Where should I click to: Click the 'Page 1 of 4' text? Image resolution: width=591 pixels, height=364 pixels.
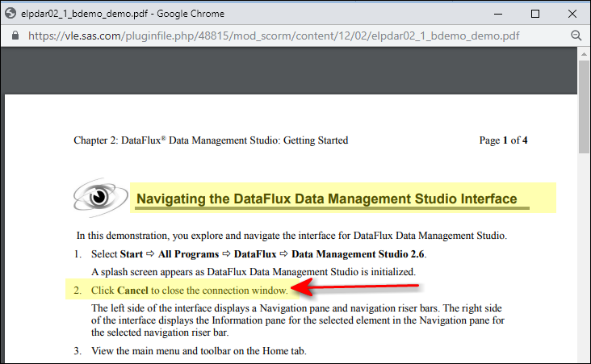[x=503, y=140]
